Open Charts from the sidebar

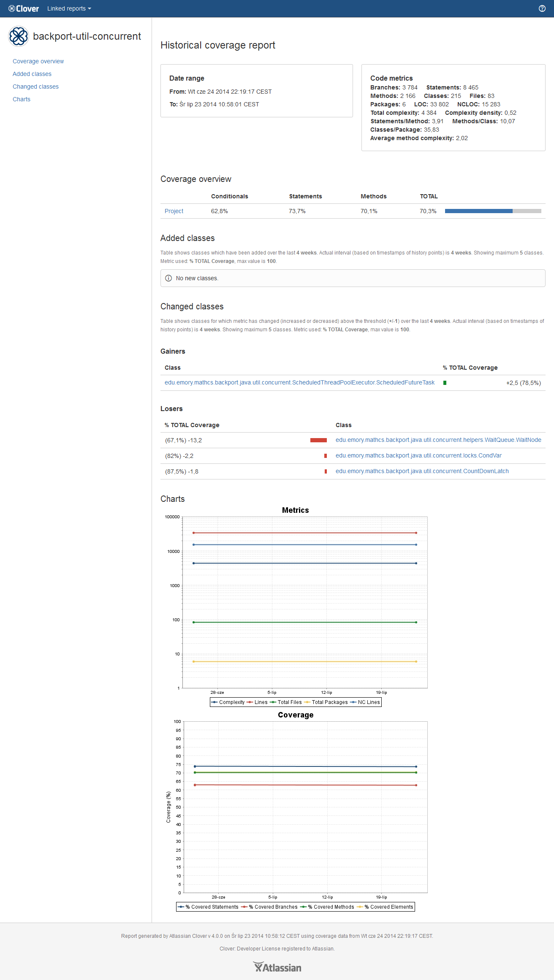pos(22,99)
